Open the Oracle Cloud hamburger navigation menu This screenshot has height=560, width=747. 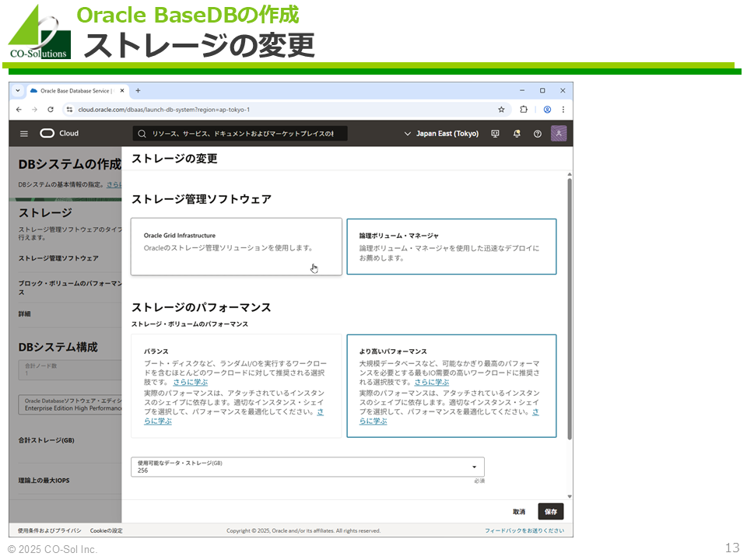[24, 134]
